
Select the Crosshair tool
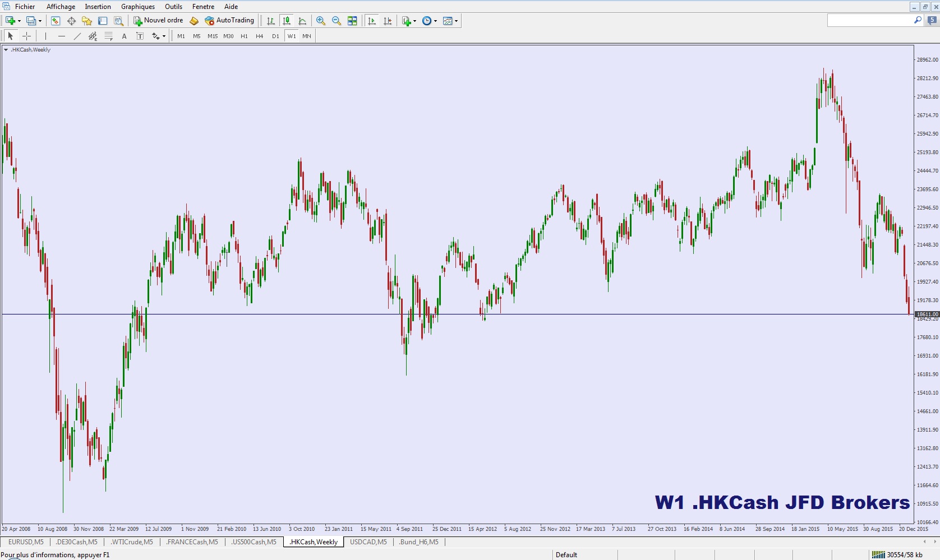[x=26, y=36]
